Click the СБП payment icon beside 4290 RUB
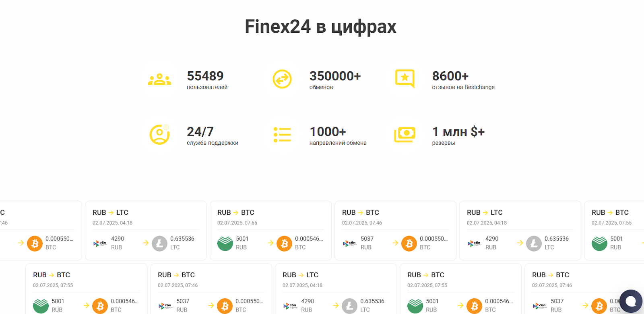 pos(99,243)
